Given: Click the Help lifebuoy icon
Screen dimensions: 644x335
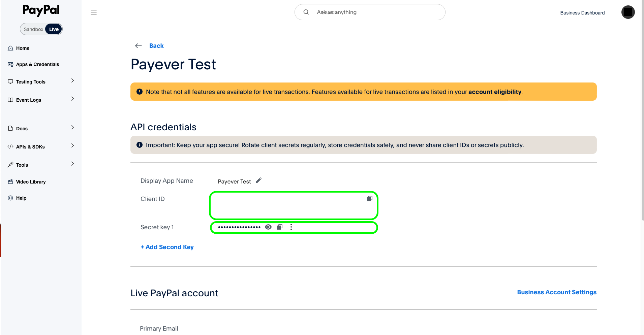Looking at the screenshot, I should coord(10,198).
